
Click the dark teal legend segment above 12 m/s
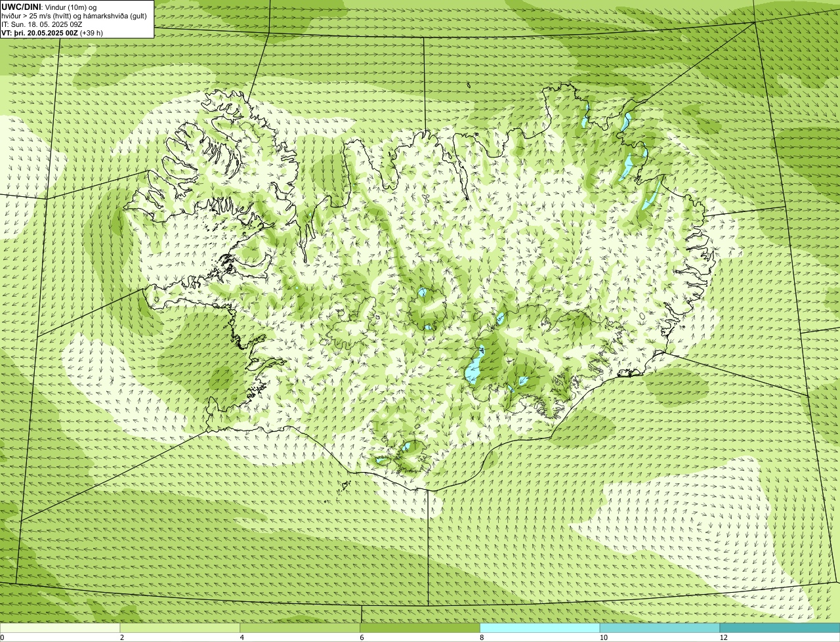tap(780, 628)
